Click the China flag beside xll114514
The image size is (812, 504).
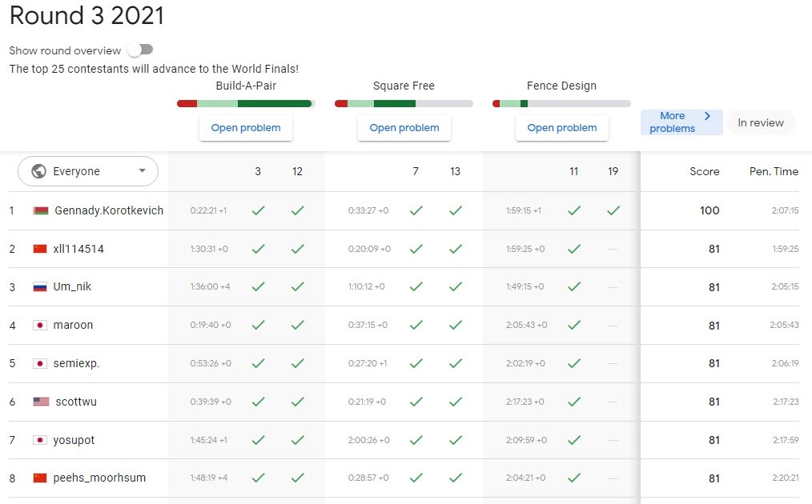click(41, 249)
